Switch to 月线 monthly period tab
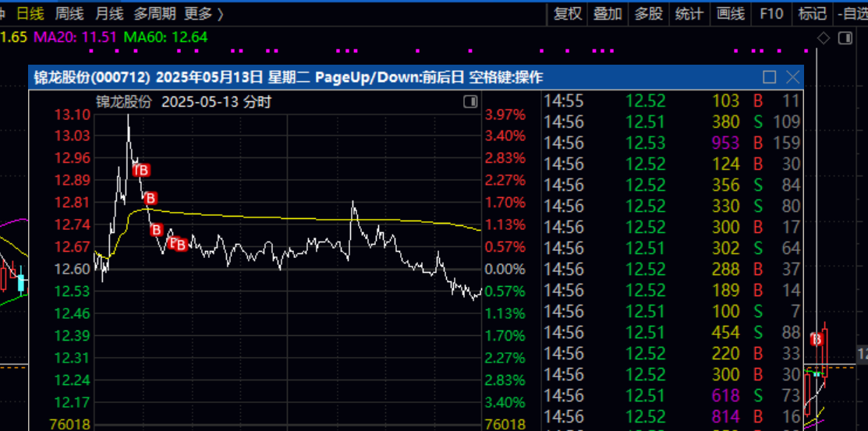The height and width of the screenshot is (431, 868). click(x=108, y=14)
